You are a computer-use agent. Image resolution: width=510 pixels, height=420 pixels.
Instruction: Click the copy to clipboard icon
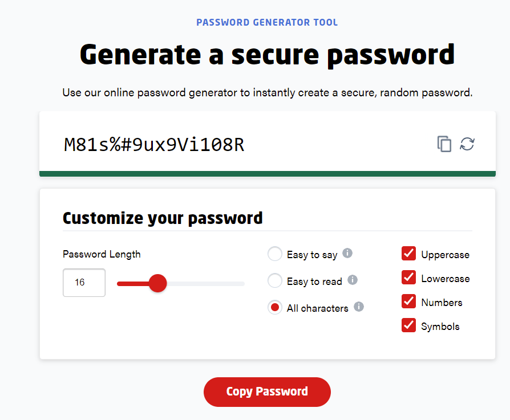pyautogui.click(x=444, y=144)
